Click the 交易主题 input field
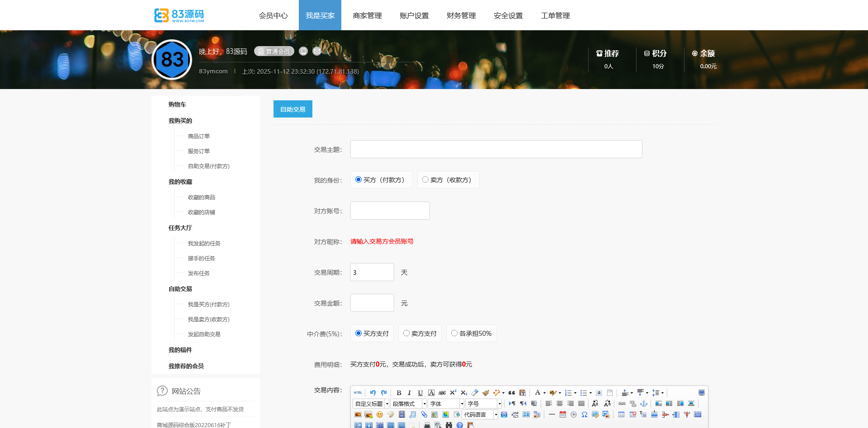Image resolution: width=868 pixels, height=428 pixels. 496,149
